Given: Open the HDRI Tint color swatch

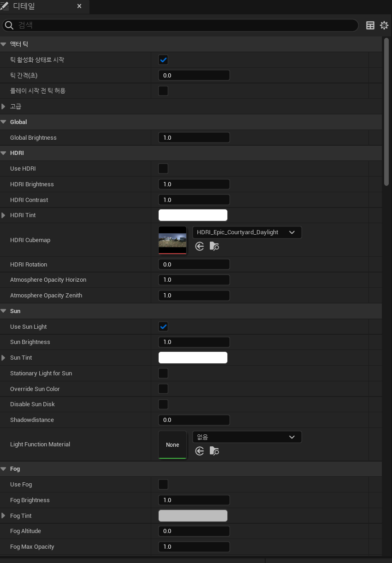Looking at the screenshot, I should (193, 215).
